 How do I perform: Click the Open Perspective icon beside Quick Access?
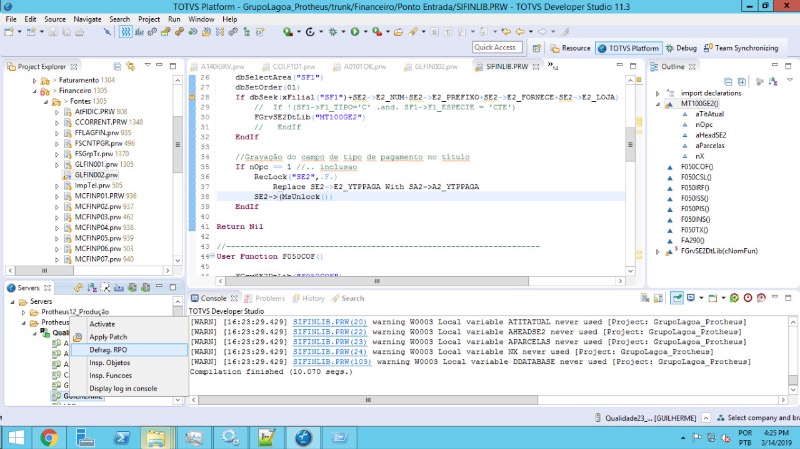(x=537, y=48)
